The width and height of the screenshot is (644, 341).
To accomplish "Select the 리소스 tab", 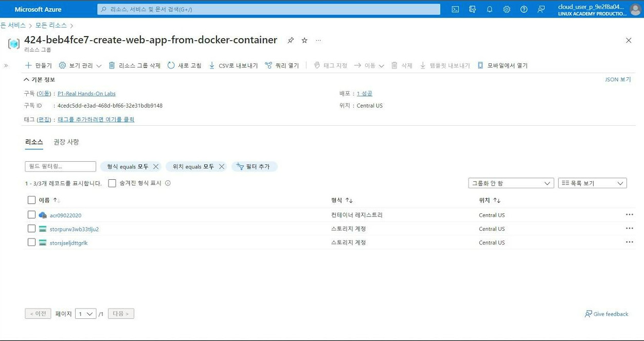I will (x=34, y=142).
